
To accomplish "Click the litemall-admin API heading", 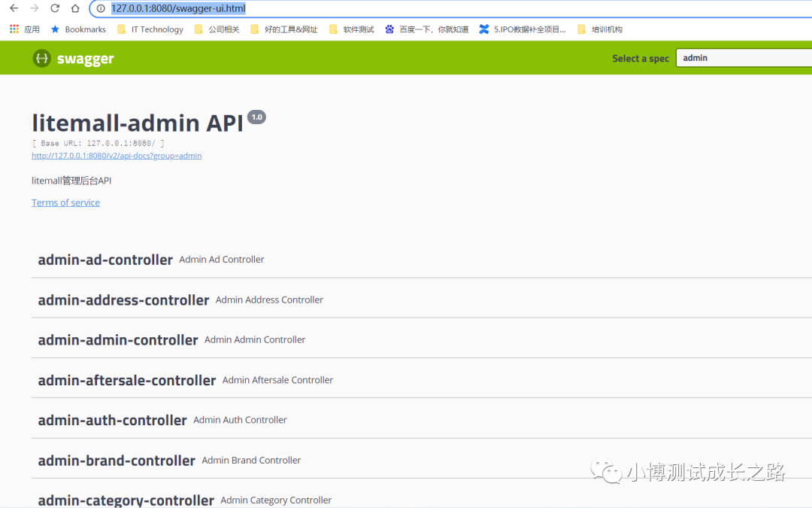I will click(138, 123).
